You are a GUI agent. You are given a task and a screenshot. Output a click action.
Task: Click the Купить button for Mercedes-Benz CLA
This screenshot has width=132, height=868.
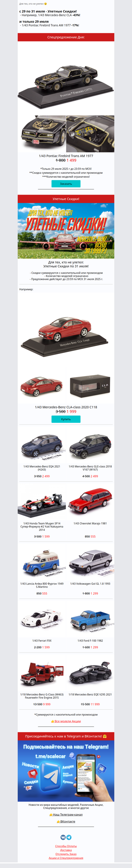pos(66,419)
